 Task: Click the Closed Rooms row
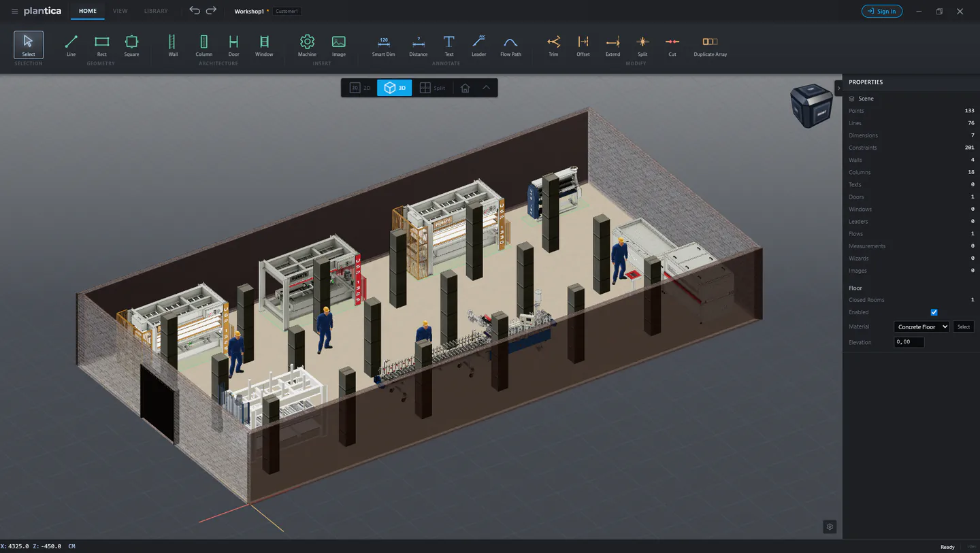click(911, 300)
